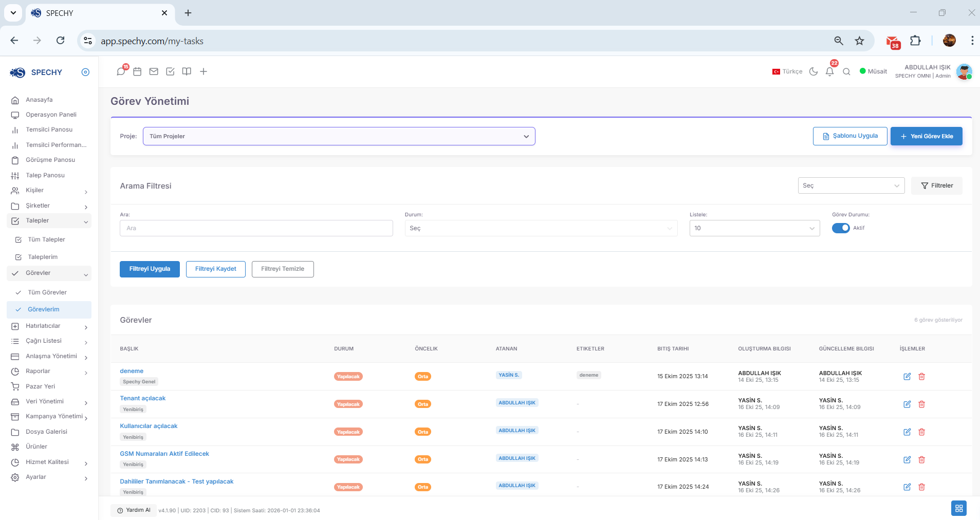The width and height of the screenshot is (980, 520).
Task: Open the Durum 'Seç' dropdown
Action: click(541, 228)
